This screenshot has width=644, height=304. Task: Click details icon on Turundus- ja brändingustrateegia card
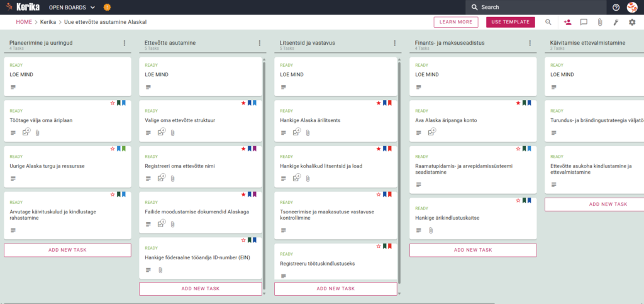click(553, 133)
